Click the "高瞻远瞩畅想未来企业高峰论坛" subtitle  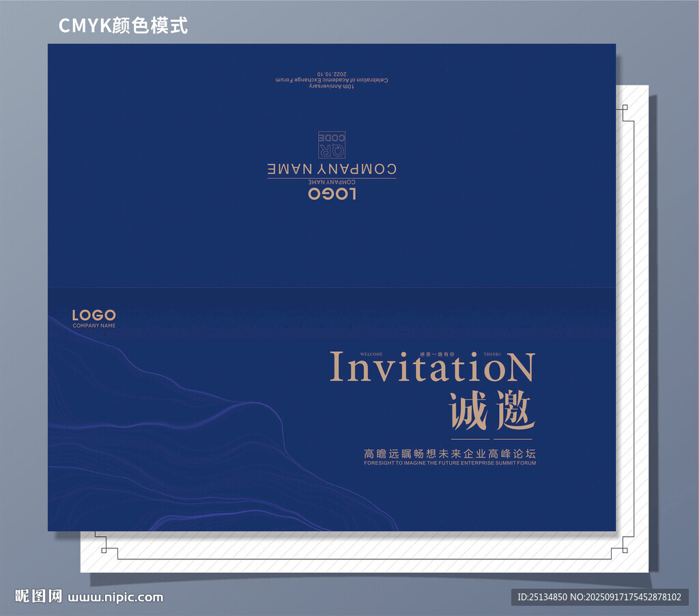(x=450, y=453)
